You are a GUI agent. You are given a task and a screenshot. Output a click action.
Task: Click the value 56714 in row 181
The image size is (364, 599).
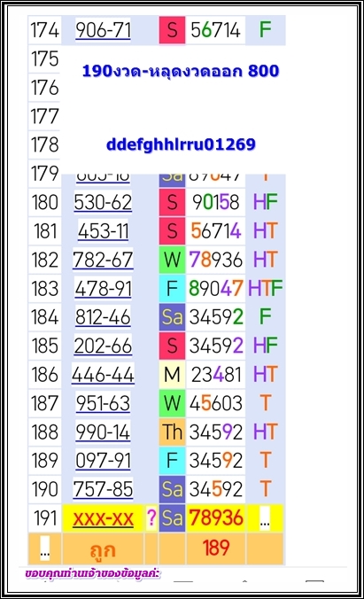click(216, 230)
